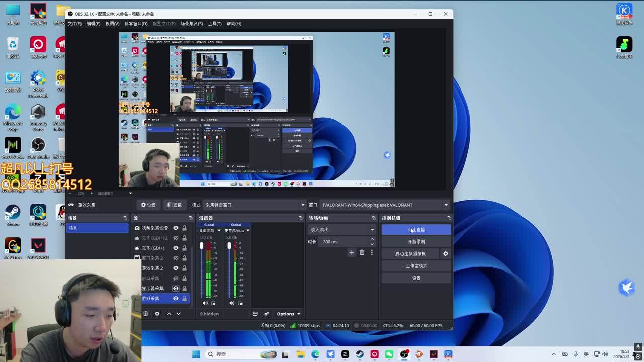Click the 工作室模式 button
This screenshot has height=362, width=644.
tap(416, 266)
